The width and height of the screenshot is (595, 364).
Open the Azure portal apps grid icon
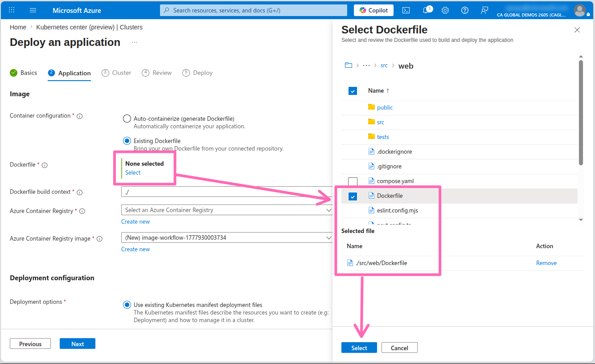tap(12, 10)
